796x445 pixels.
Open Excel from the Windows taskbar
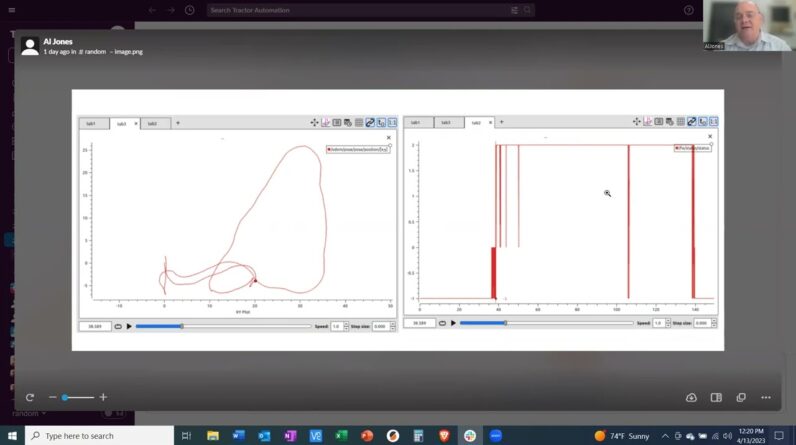pyautogui.click(x=341, y=436)
